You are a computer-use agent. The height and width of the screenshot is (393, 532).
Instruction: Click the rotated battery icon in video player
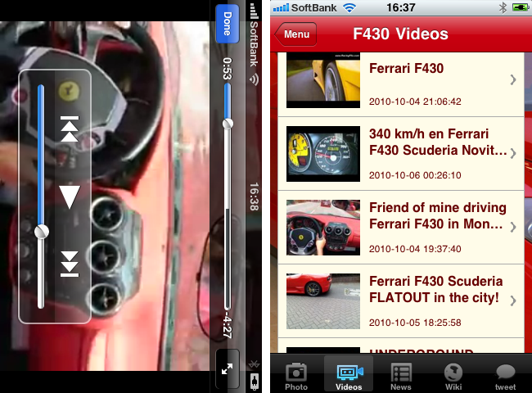click(x=254, y=381)
